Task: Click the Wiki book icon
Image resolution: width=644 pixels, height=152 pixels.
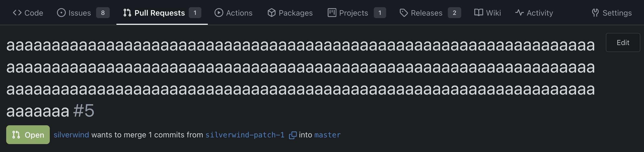Action: click(x=479, y=13)
